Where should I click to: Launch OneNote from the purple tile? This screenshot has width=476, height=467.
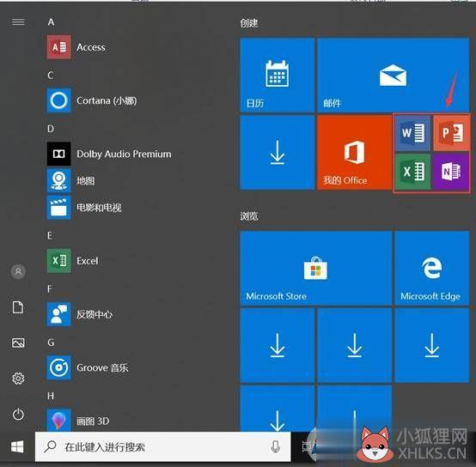point(451,172)
